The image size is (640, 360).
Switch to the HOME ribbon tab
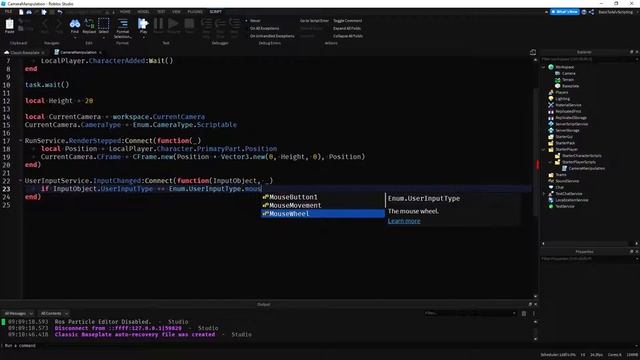[125, 12]
